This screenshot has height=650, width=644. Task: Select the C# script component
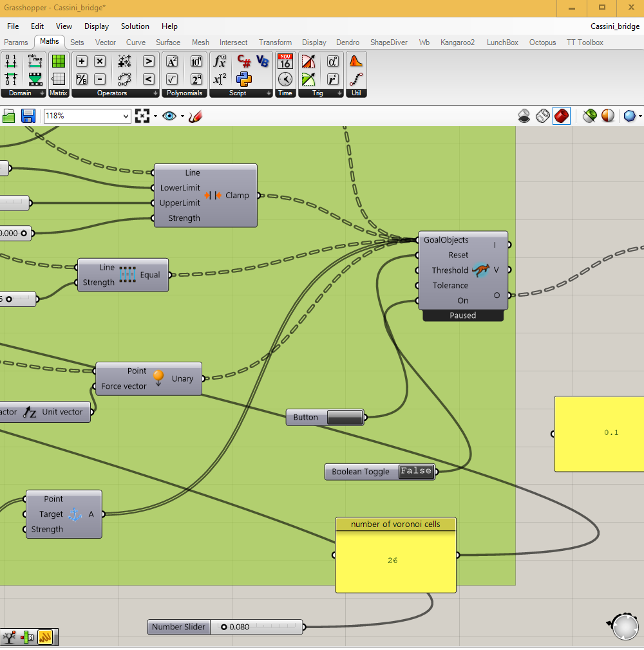point(243,61)
